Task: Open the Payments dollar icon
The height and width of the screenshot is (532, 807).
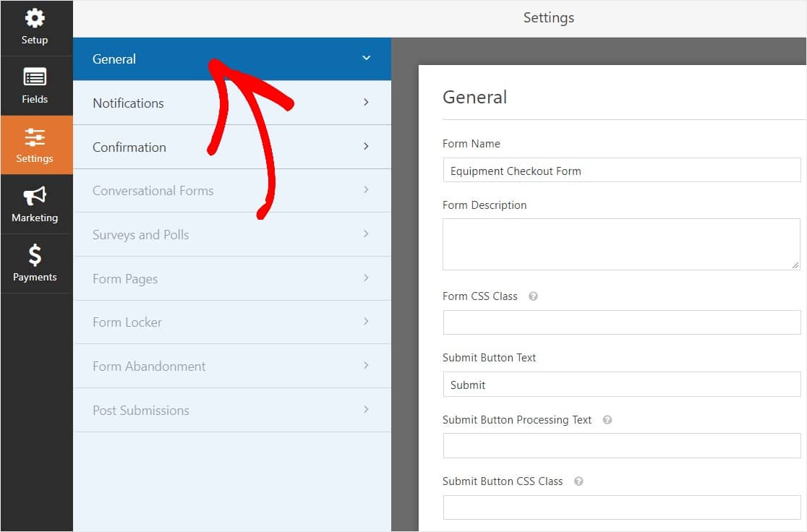Action: tap(35, 254)
